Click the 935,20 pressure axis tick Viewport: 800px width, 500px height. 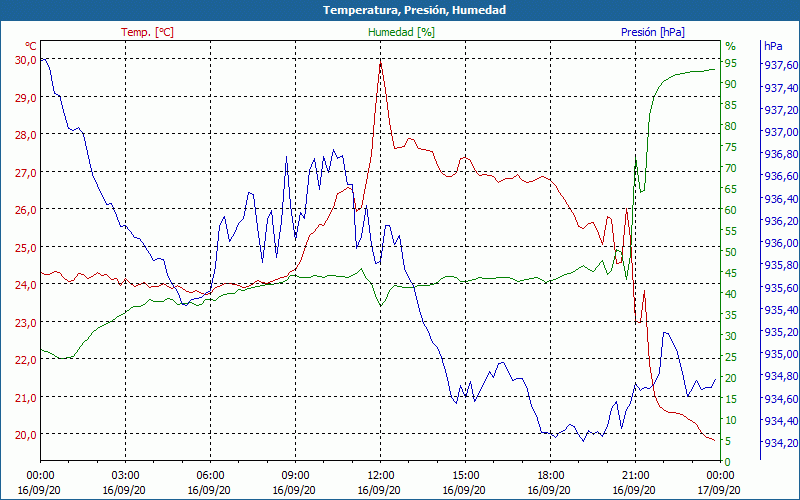tap(781, 332)
